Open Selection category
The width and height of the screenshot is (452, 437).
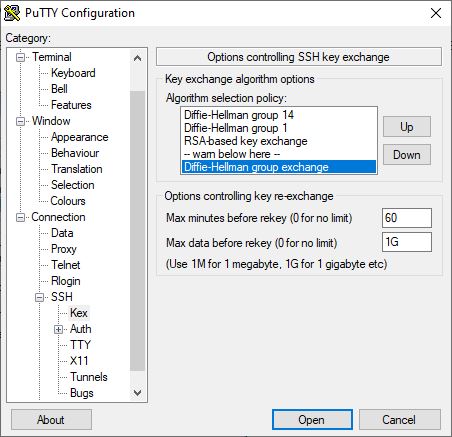[x=73, y=185]
